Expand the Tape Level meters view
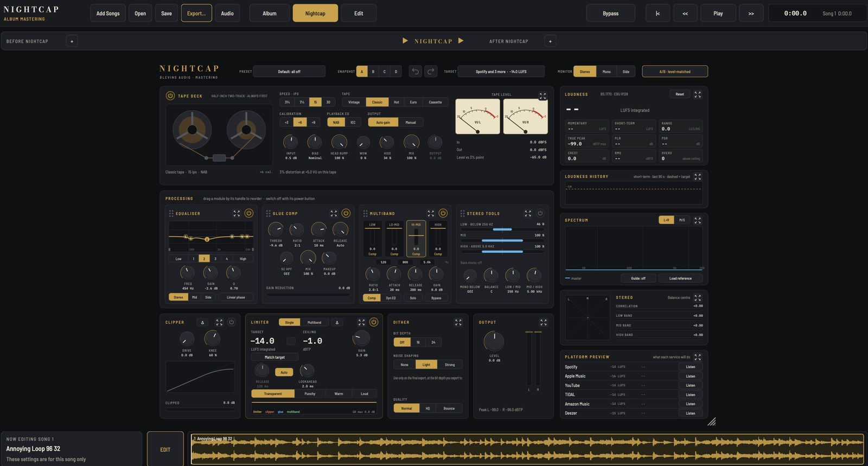 coord(542,95)
